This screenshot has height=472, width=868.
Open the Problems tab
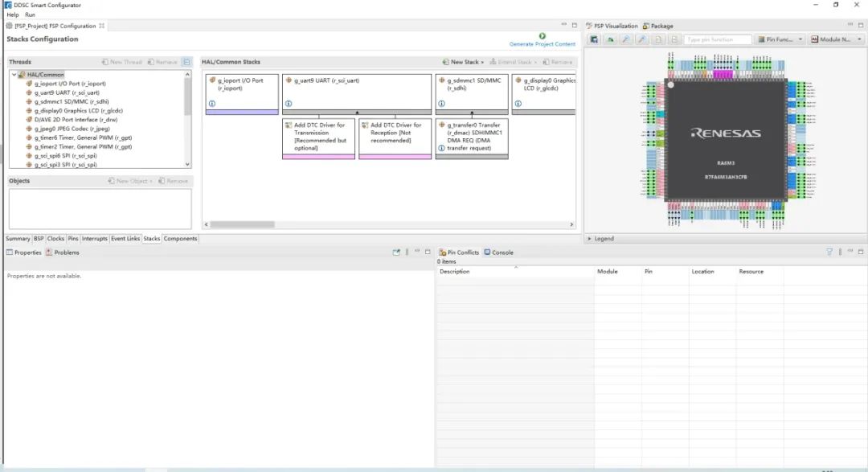pyautogui.click(x=63, y=252)
